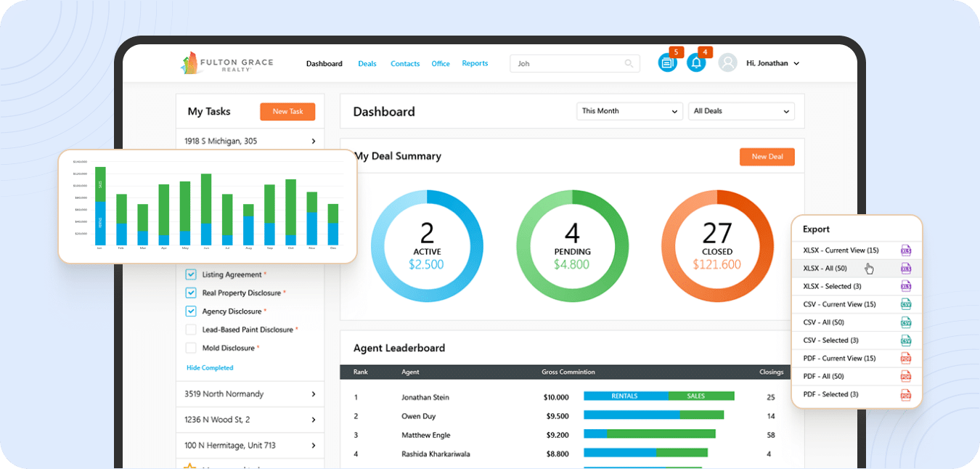Open the All Deals filter dropdown
The image size is (980, 469).
[741, 111]
